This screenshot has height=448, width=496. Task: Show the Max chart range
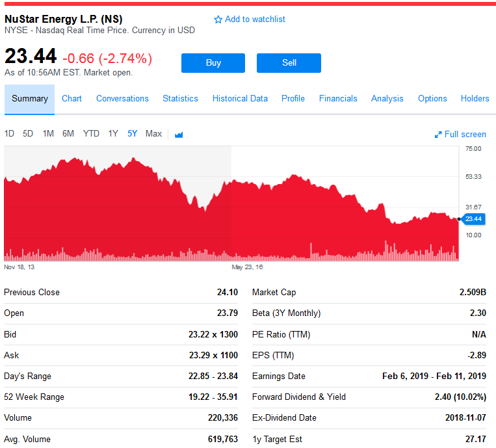click(x=153, y=134)
